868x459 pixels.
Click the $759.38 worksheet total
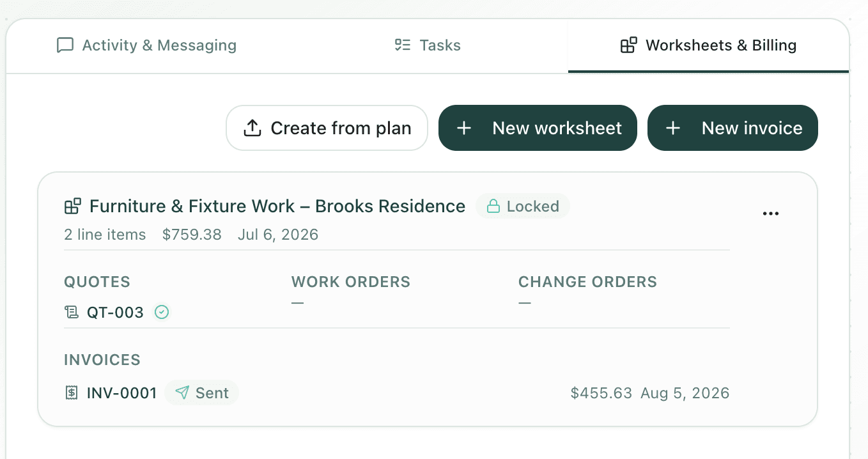coord(192,235)
